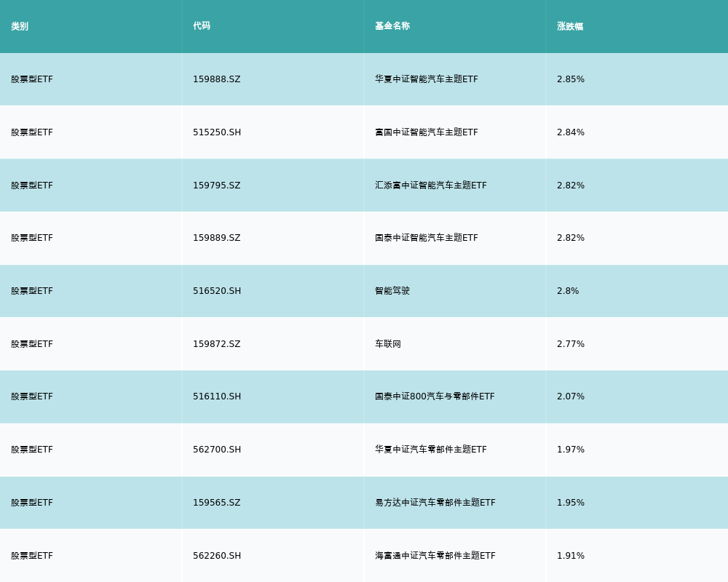Screen dimensions: 728x582
Task: Click 股票型ETF in the 562260.SH row
Action: [x=32, y=556]
